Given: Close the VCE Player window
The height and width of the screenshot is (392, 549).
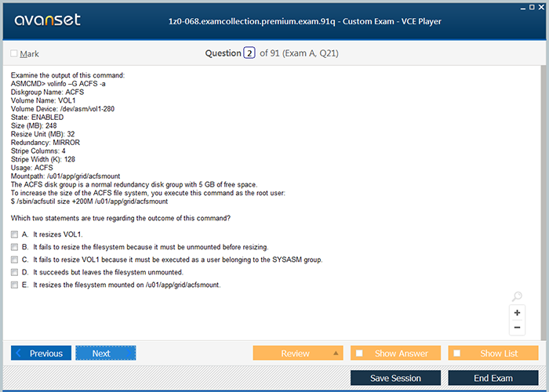Looking at the screenshot, I should click(x=541, y=7).
